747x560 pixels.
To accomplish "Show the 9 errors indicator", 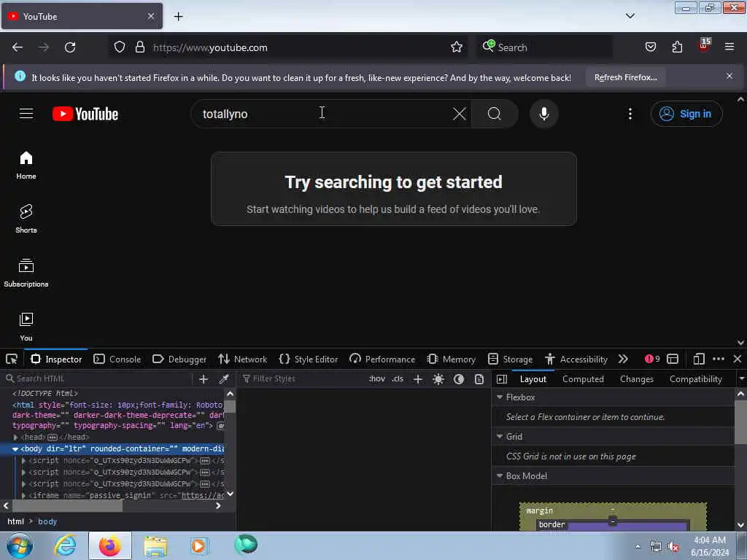I will 652,359.
